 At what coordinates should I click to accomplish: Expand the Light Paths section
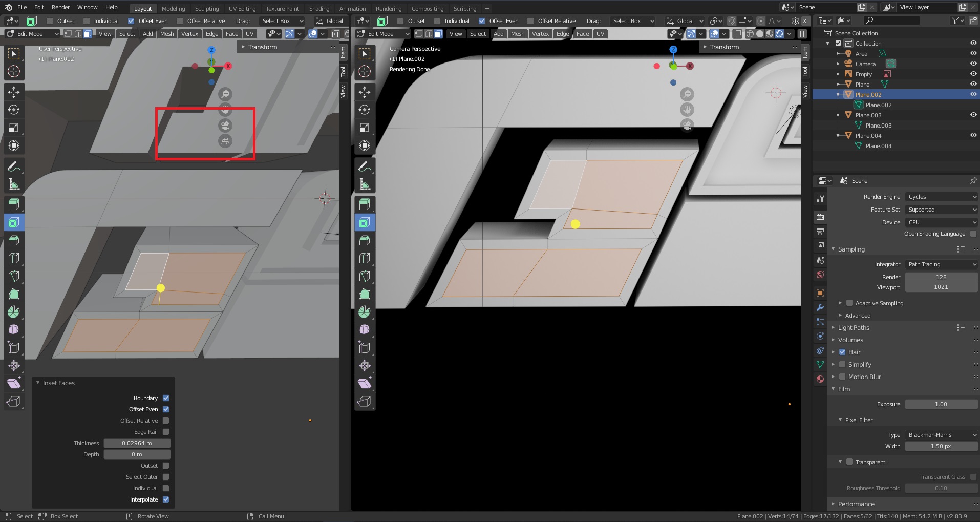(x=854, y=328)
